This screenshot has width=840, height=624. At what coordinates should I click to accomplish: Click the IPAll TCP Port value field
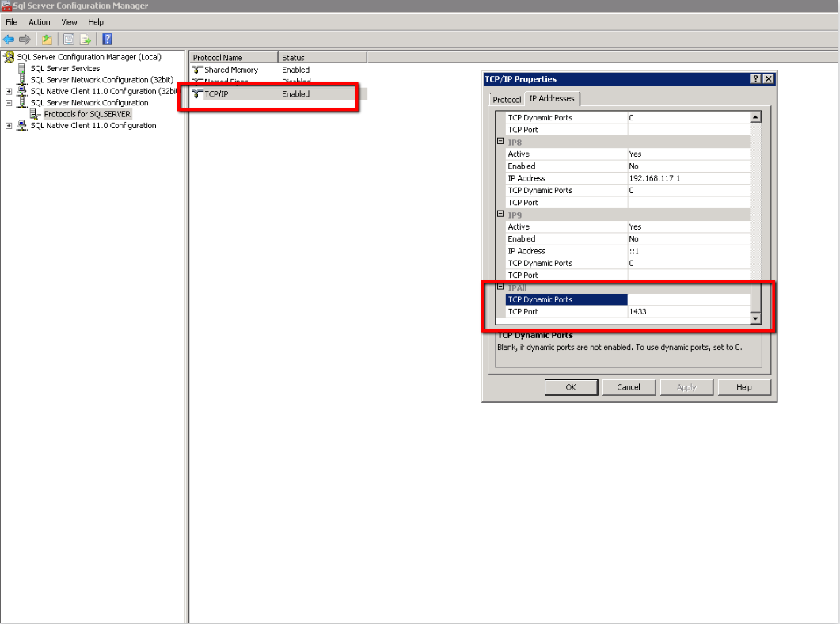(x=687, y=312)
